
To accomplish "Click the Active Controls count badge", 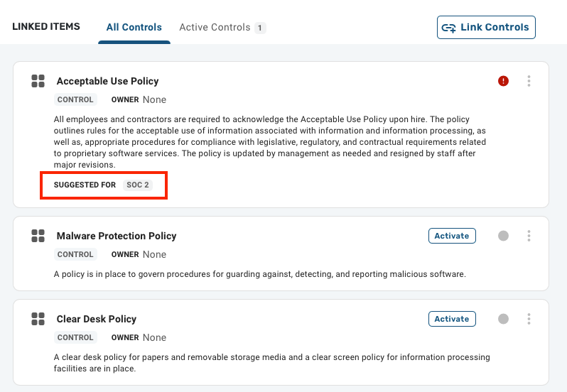I will tap(260, 28).
